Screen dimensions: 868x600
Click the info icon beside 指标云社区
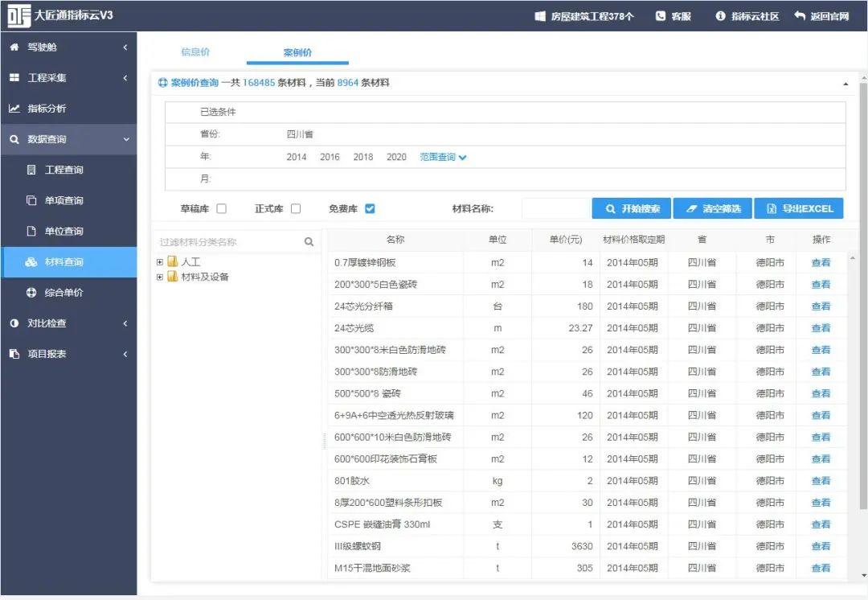coord(720,16)
